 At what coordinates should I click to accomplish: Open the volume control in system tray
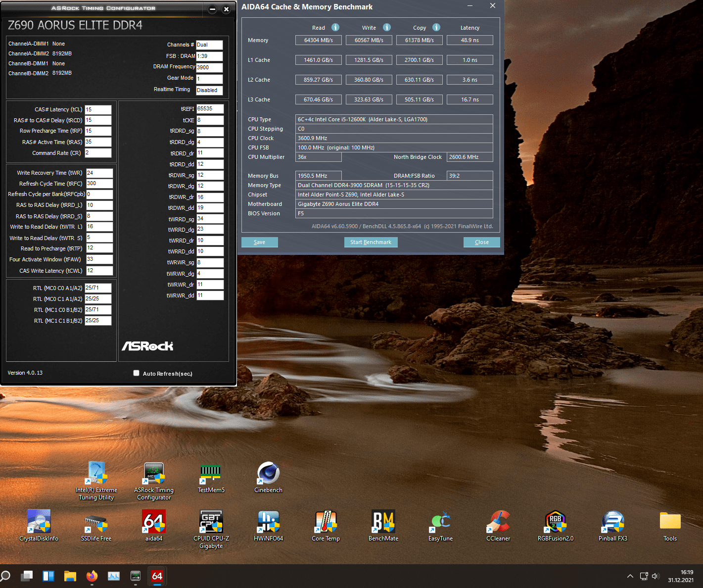click(x=656, y=576)
